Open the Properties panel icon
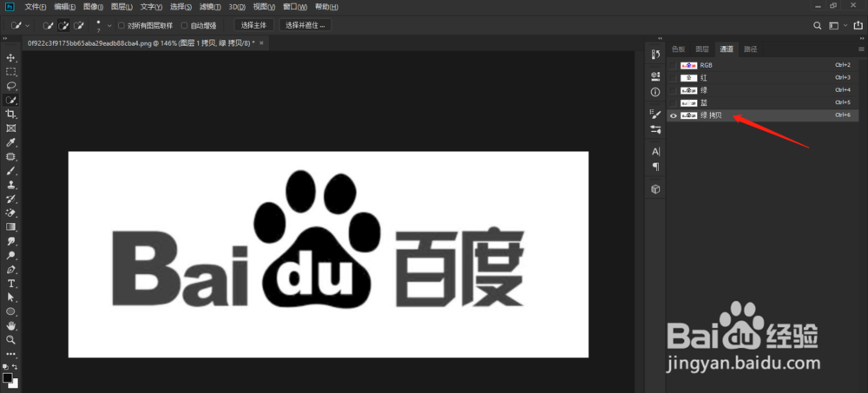 pos(655,75)
